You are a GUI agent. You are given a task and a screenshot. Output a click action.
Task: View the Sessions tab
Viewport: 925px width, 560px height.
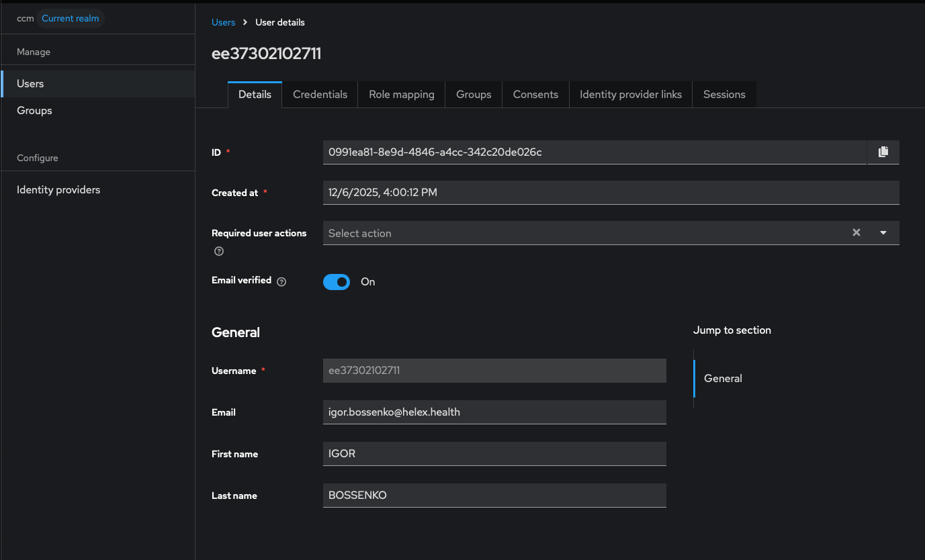(724, 94)
